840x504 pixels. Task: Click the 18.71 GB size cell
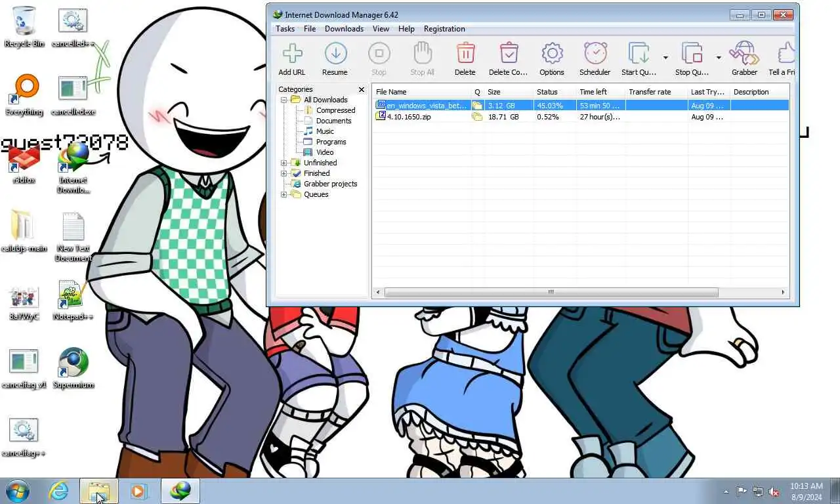503,117
